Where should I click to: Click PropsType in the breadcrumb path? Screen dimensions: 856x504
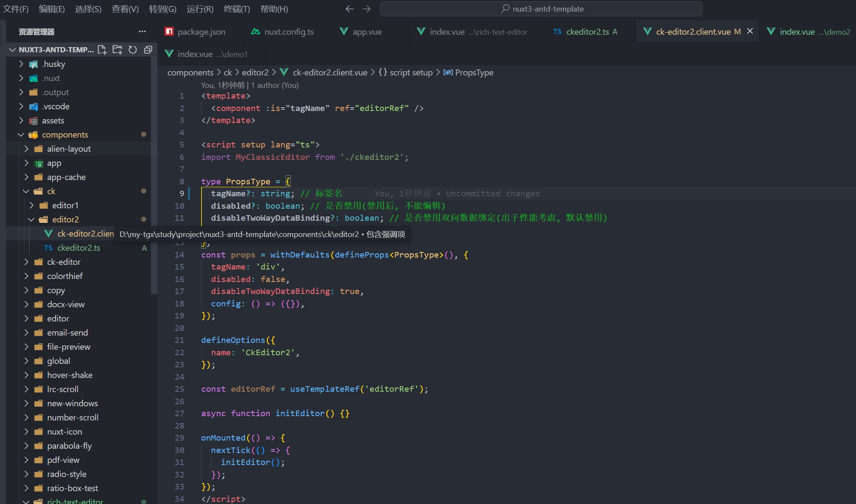[474, 72]
